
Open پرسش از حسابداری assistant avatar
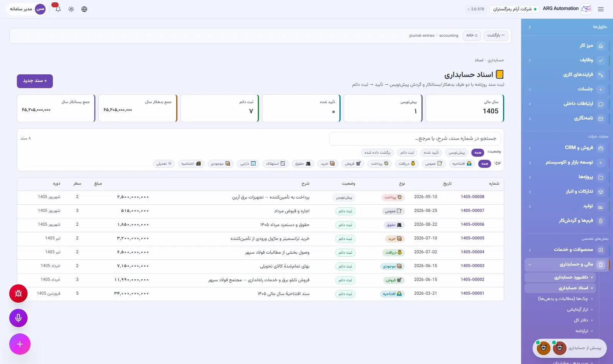point(559,348)
